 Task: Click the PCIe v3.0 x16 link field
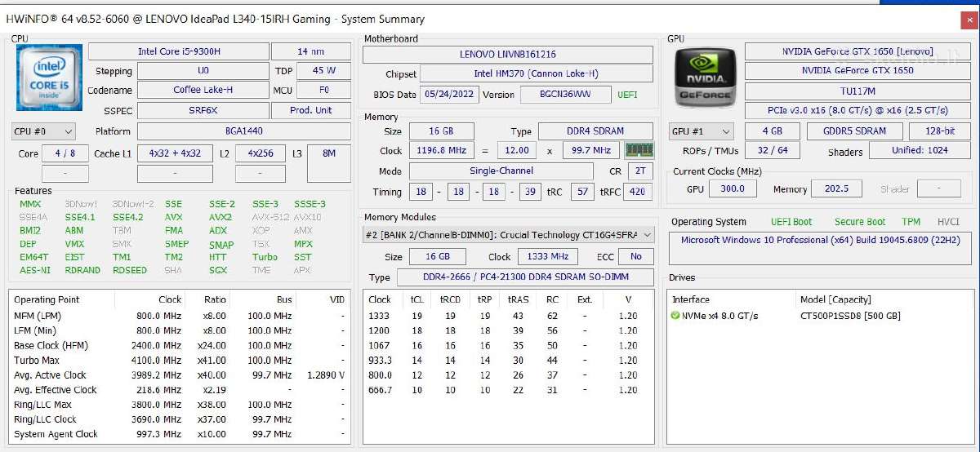857,110
